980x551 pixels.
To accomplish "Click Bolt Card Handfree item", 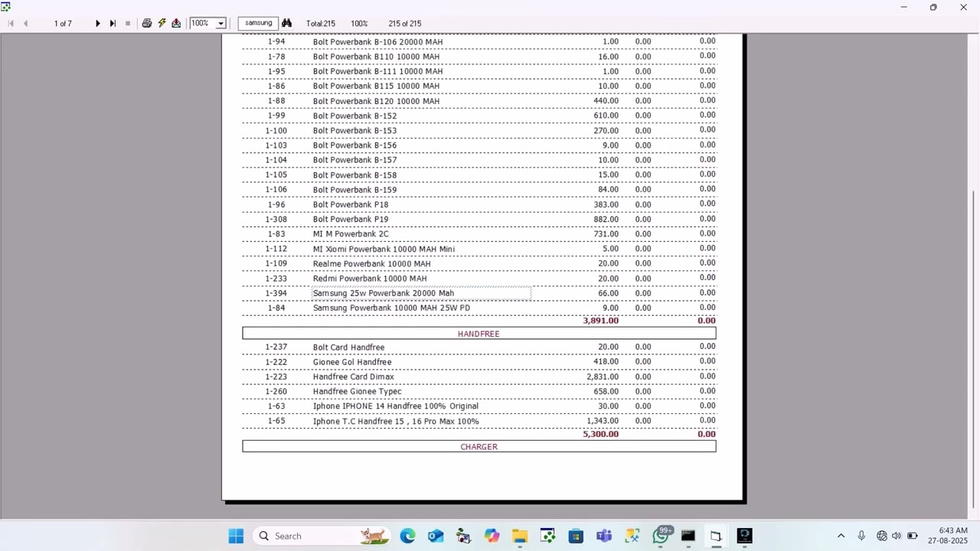I will point(348,347).
